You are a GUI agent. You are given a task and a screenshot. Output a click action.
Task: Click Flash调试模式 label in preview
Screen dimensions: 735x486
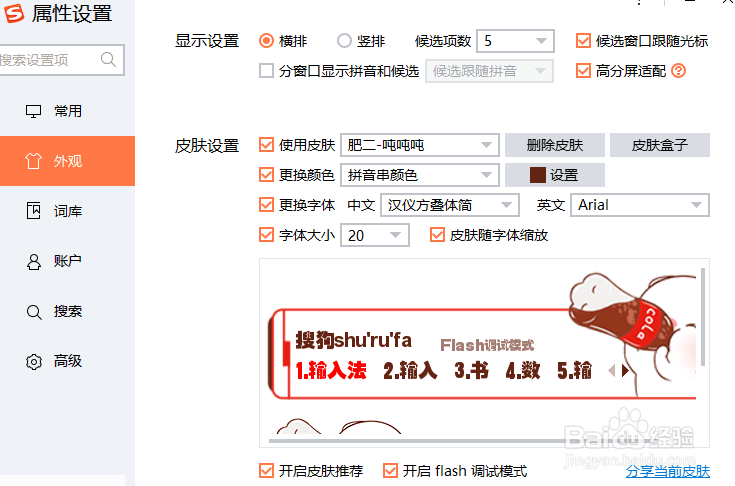coord(487,345)
